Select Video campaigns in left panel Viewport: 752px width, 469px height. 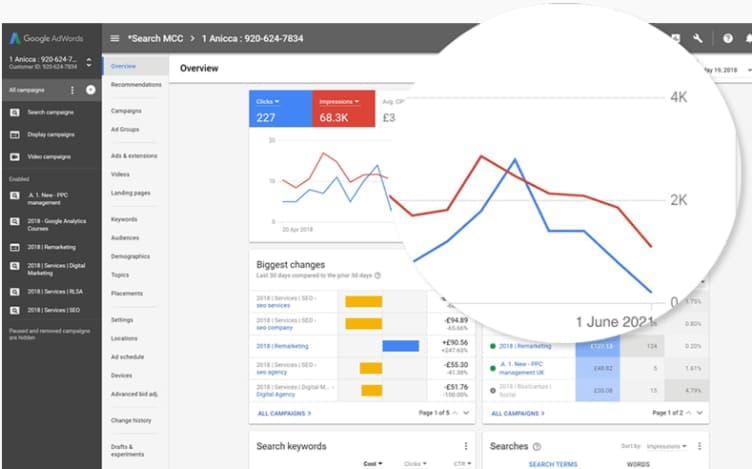(x=49, y=157)
